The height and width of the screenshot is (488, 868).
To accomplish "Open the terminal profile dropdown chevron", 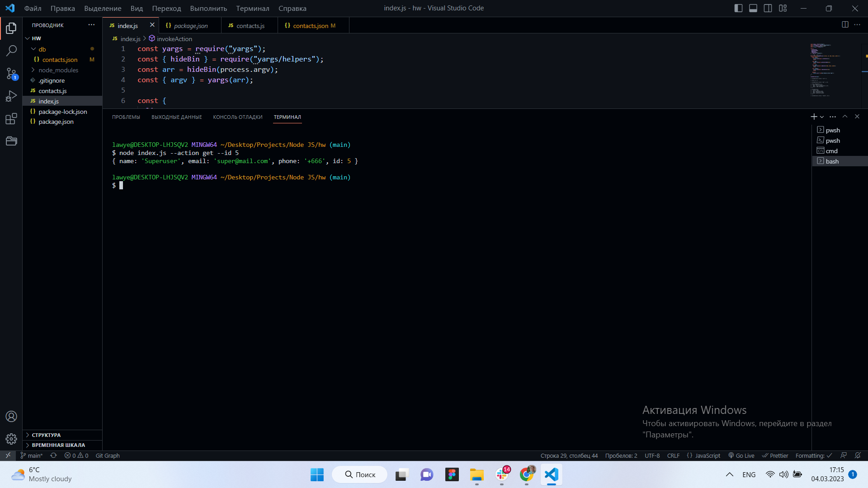I will [x=821, y=117].
